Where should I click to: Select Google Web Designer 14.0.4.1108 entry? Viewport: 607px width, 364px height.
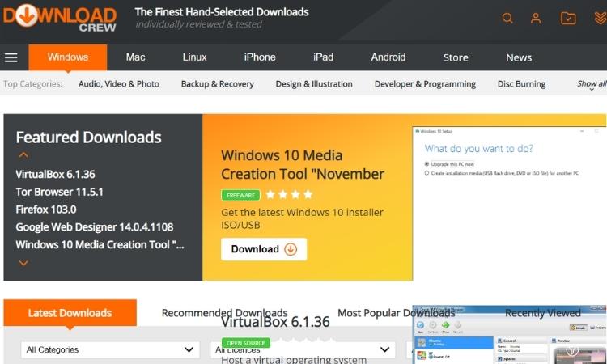[95, 227]
